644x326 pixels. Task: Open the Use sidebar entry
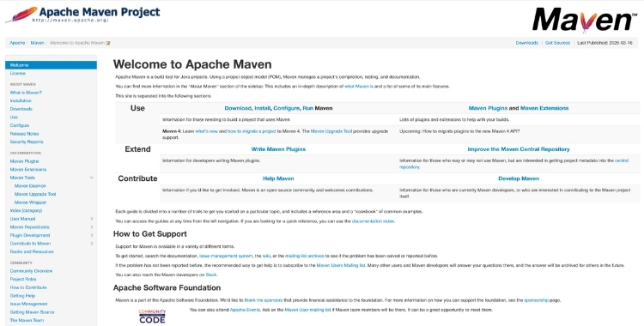click(x=14, y=117)
